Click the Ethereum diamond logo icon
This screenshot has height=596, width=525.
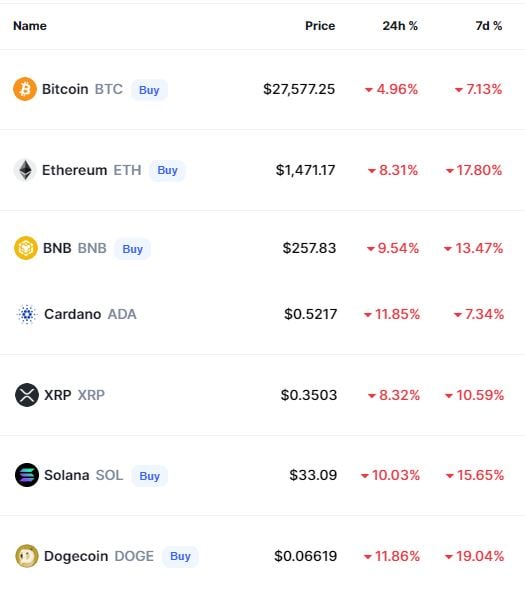25,170
